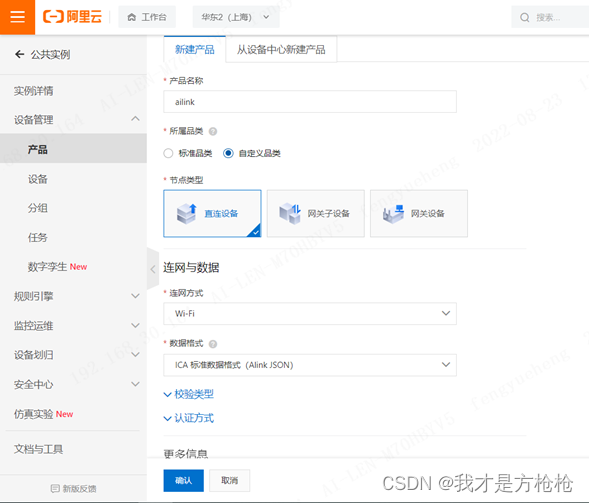Select the 自定义品类 radio button
This screenshot has width=589, height=503.
(x=228, y=153)
